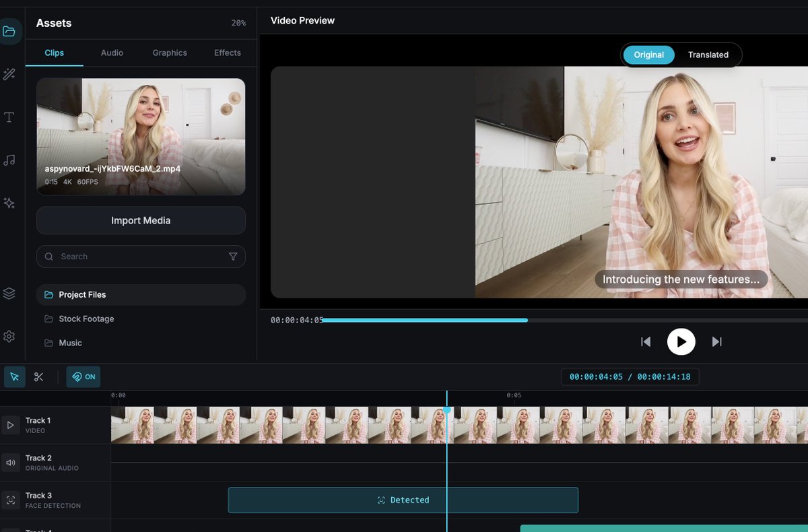
Task: Open the Music folder
Action: [x=141, y=343]
